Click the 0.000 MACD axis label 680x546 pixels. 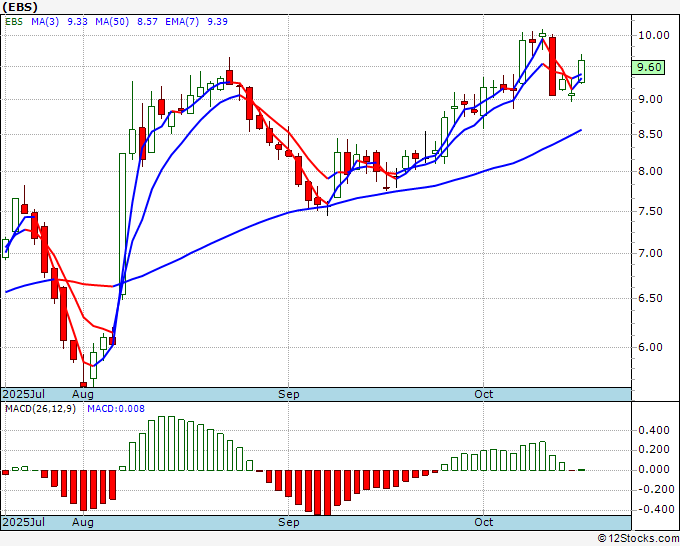point(654,470)
